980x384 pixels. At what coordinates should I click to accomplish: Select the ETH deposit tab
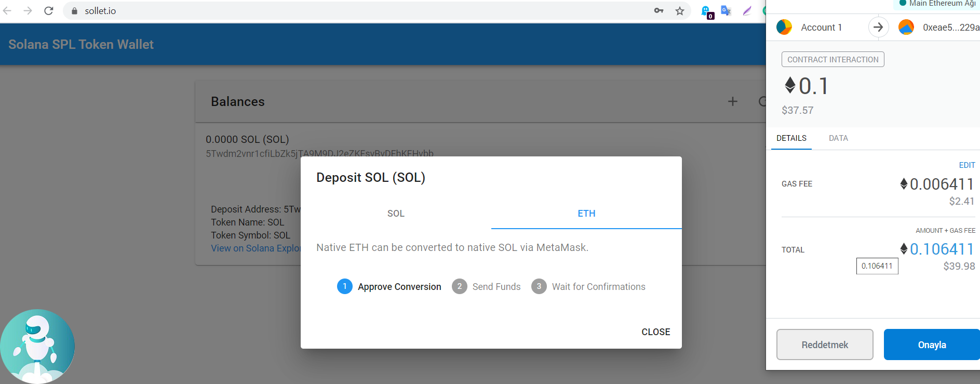point(586,214)
